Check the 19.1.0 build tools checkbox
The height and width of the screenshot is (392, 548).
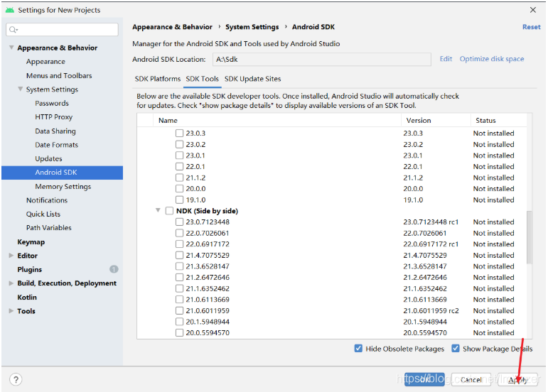(x=179, y=200)
